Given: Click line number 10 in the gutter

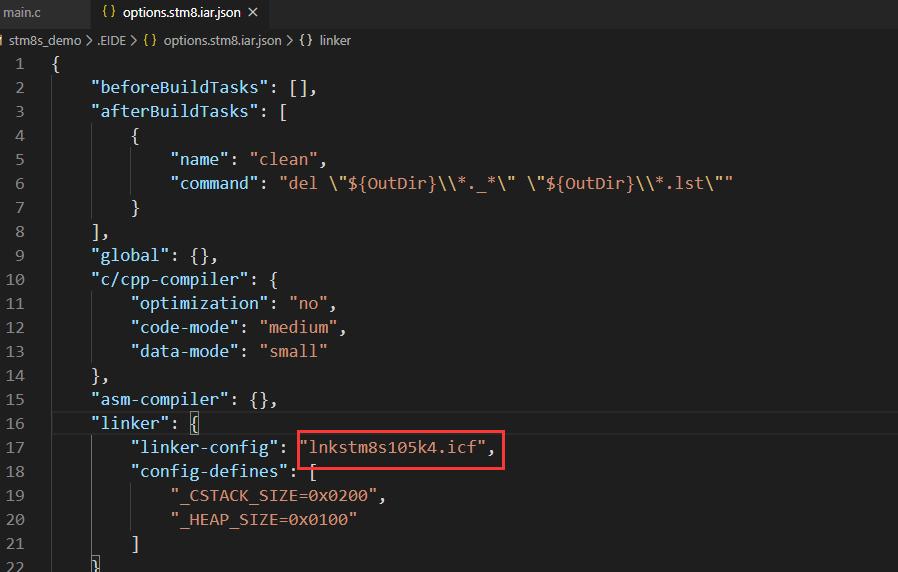Looking at the screenshot, I should pyautogui.click(x=15, y=279).
